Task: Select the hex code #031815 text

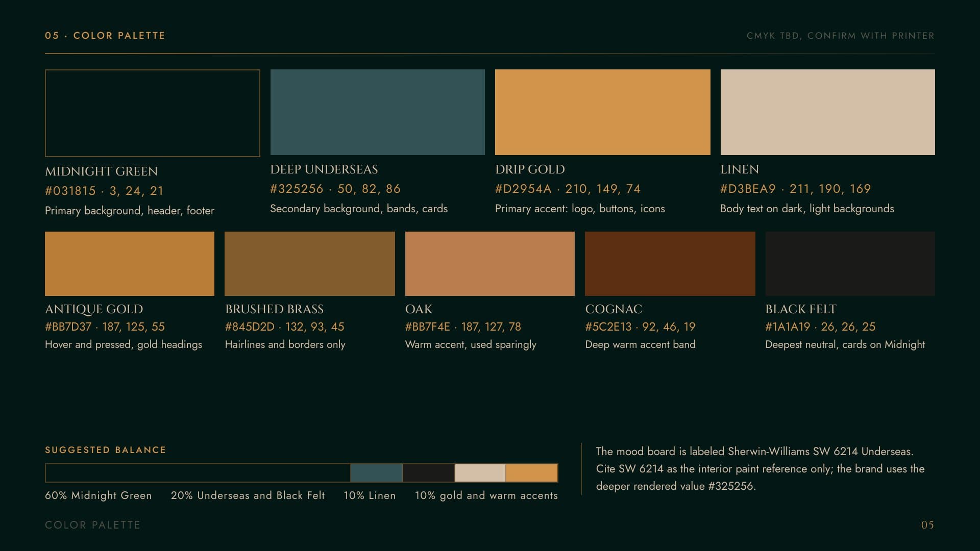Action: [x=70, y=191]
